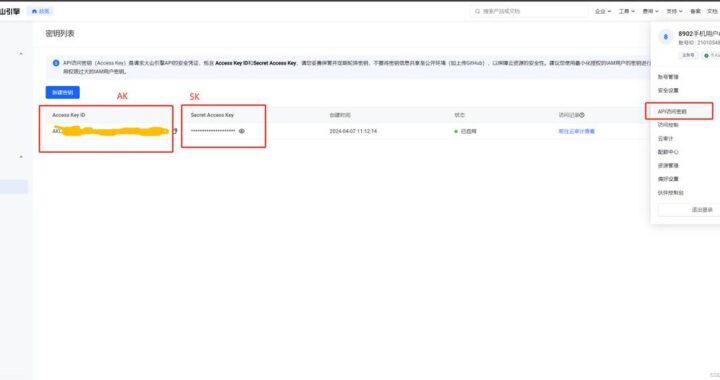Image resolution: width=720 pixels, height=380 pixels.
Task: Copy the Access Key ID using copy icon
Action: pos(174,131)
